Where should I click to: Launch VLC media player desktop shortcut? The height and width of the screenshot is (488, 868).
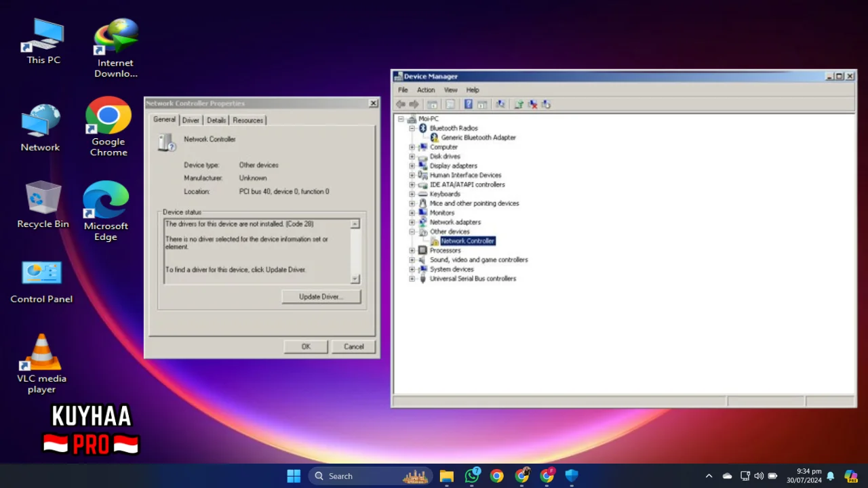pos(41,364)
